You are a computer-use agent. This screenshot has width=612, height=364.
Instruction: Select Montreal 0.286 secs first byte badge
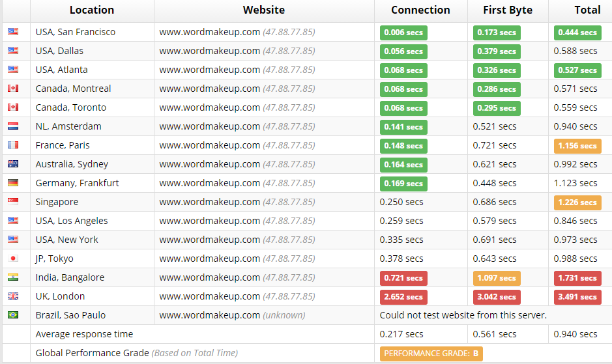(497, 89)
